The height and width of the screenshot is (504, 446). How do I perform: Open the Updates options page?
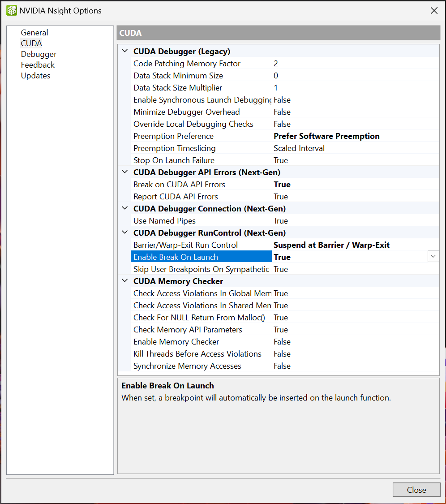pos(35,76)
